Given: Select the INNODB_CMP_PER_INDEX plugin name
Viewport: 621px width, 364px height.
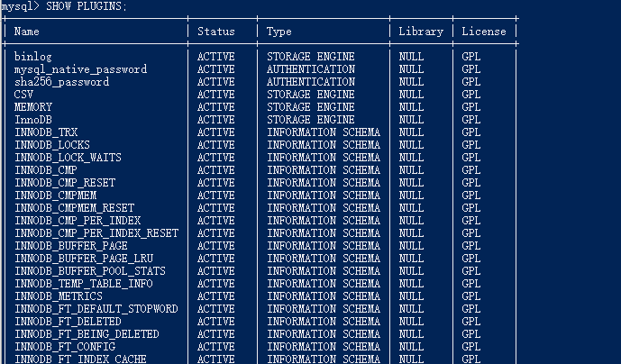Looking at the screenshot, I should [x=78, y=222].
